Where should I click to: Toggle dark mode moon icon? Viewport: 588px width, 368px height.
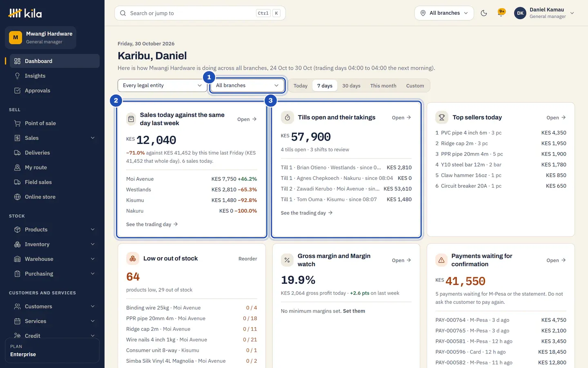(484, 13)
